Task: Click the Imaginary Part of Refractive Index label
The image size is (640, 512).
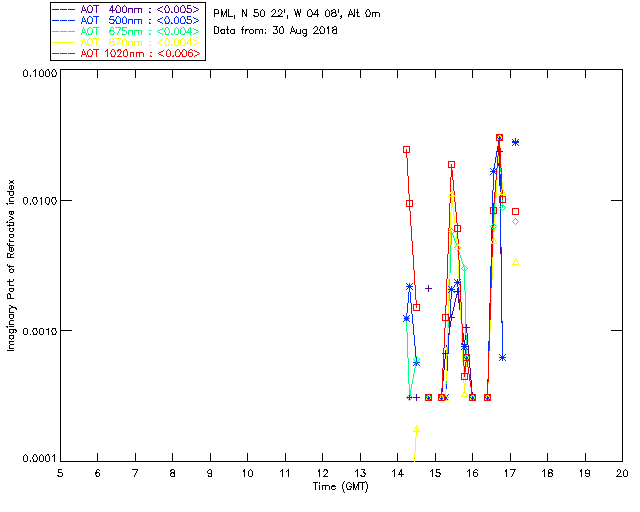Action: point(11,265)
